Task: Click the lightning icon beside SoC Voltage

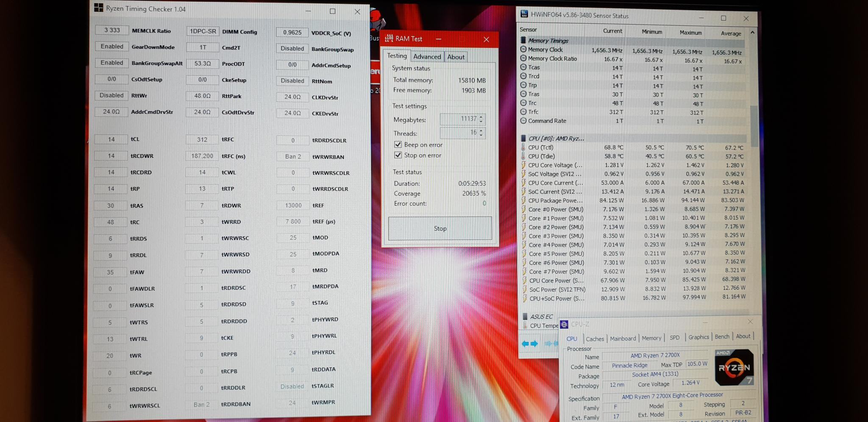Action: (x=523, y=174)
